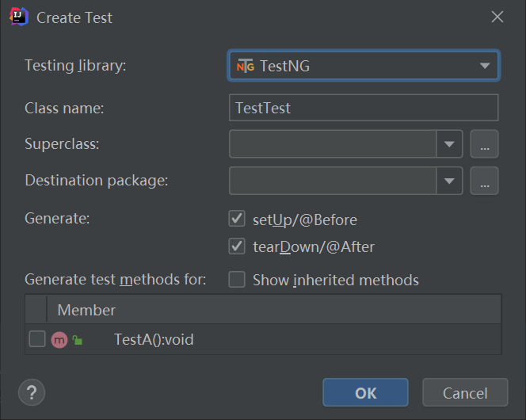Click the TestNG library icon
This screenshot has height=420, width=526.
pyautogui.click(x=246, y=66)
